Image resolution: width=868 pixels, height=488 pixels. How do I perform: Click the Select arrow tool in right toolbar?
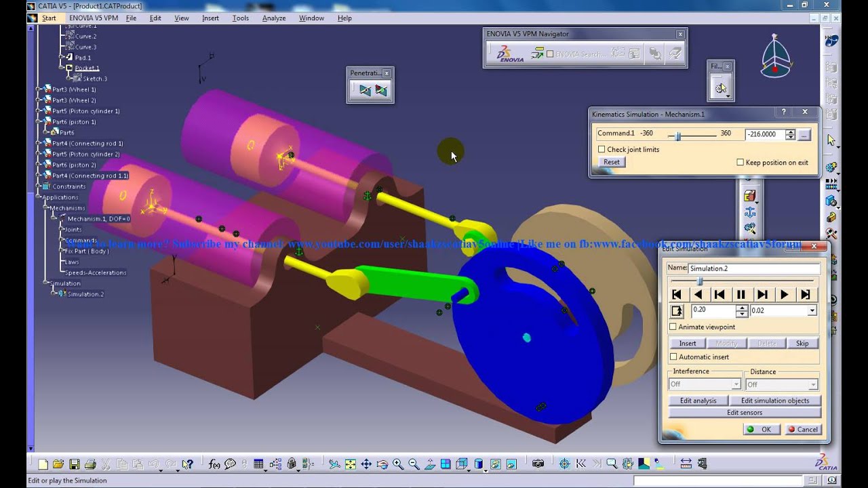coord(831,140)
